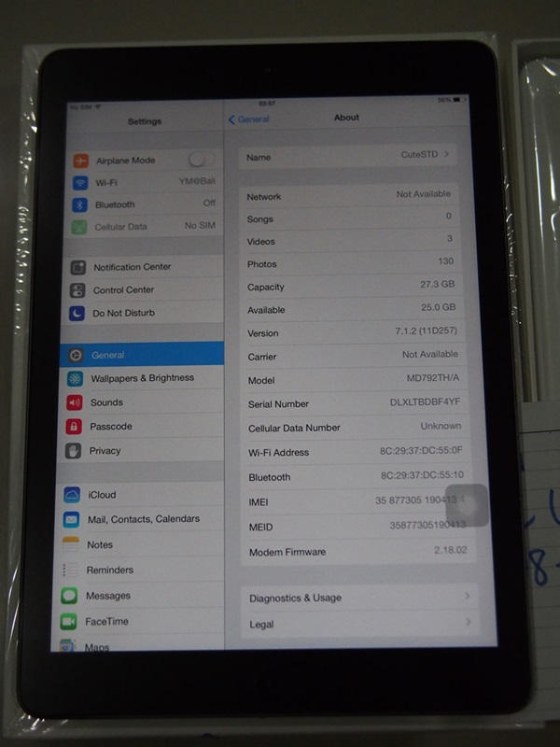Select Control Center label in sidebar
560x747 pixels.
123,289
